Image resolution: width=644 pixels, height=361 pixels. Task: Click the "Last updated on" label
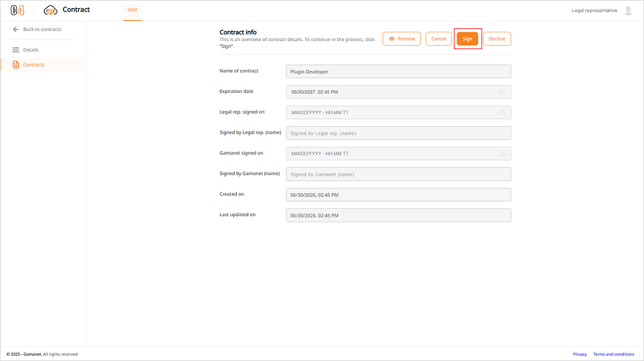tap(237, 214)
